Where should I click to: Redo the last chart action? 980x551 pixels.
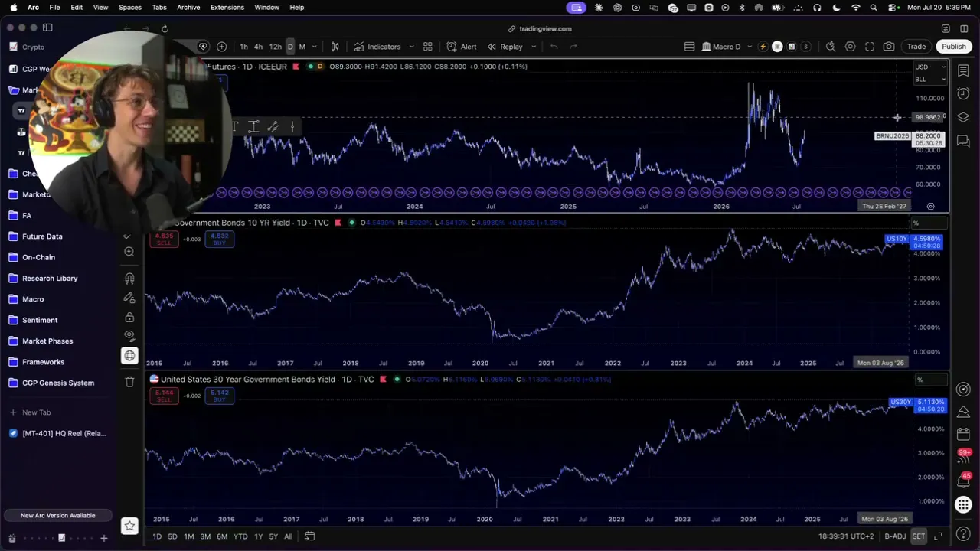573,47
